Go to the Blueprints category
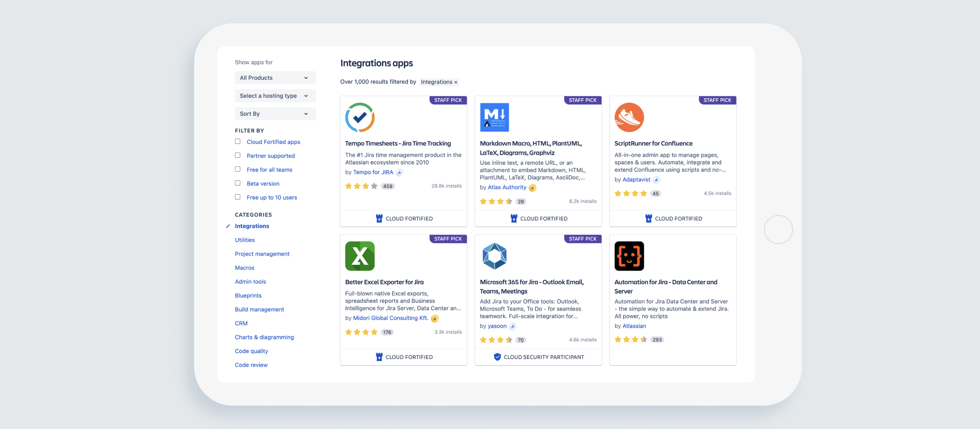The height and width of the screenshot is (429, 980). point(248,296)
